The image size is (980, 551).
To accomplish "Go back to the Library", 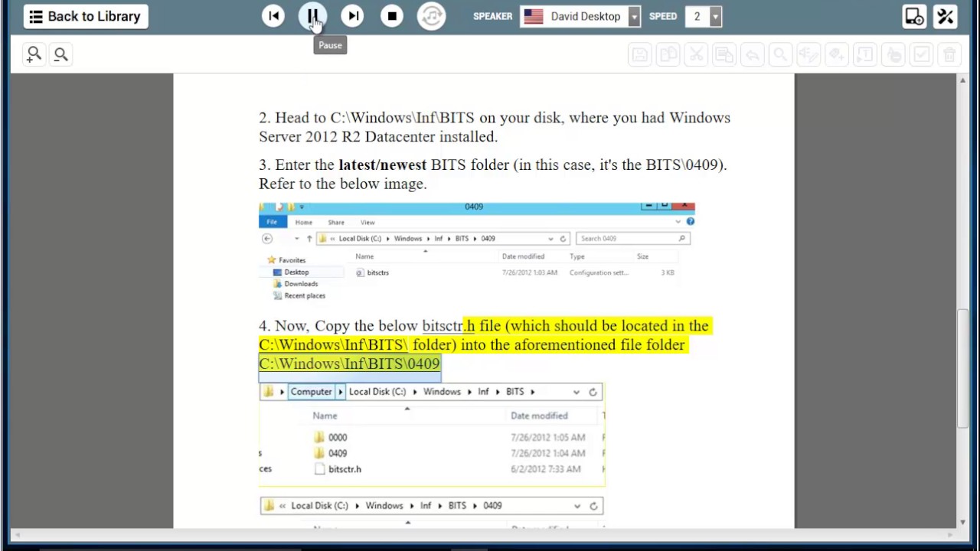I will click(86, 16).
